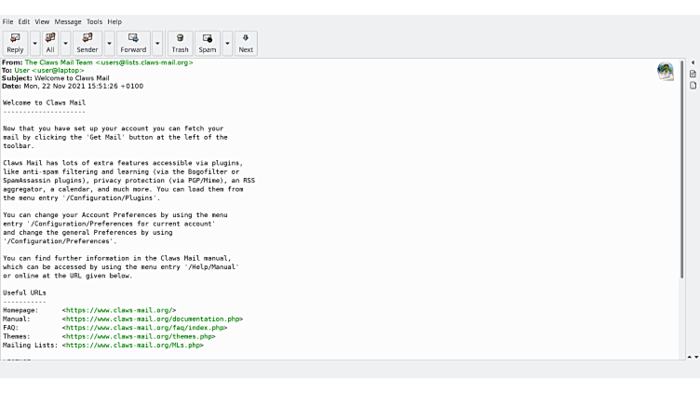Expand the dropdown arrow beside Sender
Image resolution: width=700 pixels, height=394 pixels.
click(x=109, y=43)
